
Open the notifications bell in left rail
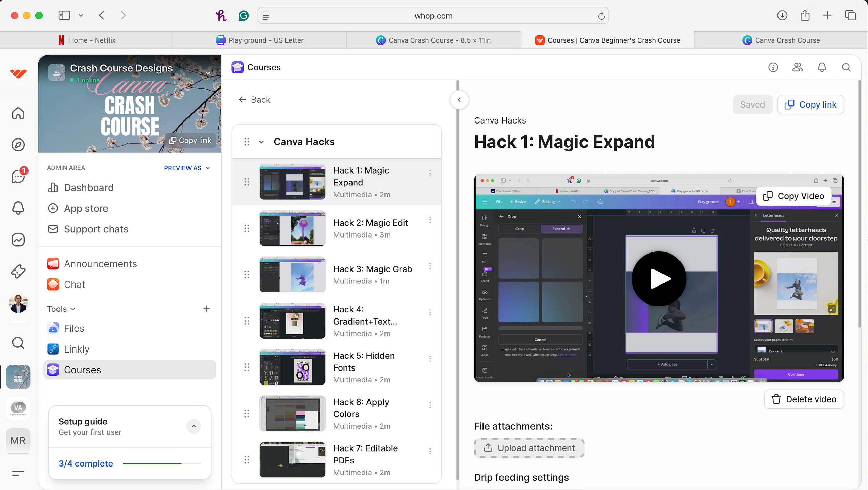coord(18,208)
